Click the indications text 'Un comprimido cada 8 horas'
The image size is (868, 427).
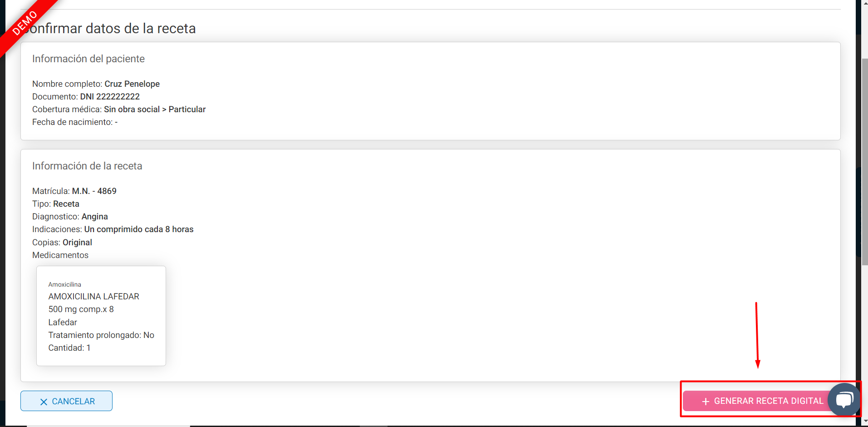(x=139, y=229)
